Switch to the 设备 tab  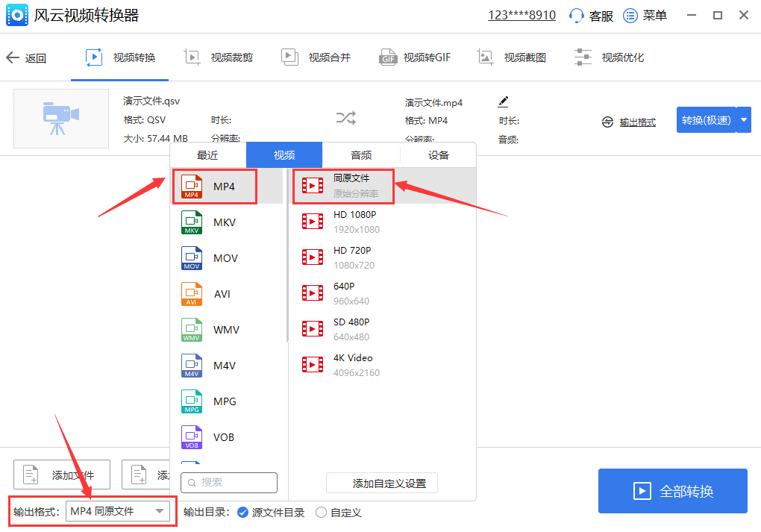coord(438,155)
